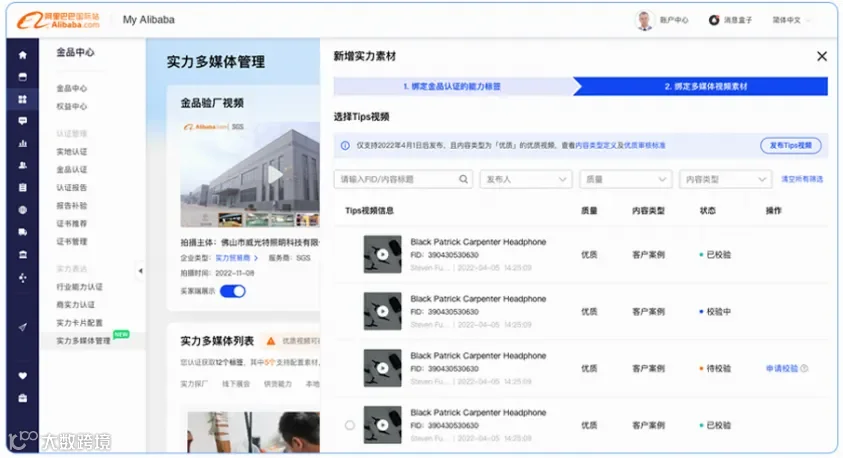
Task: Open the chat message sidebar icon
Action: click(23, 121)
